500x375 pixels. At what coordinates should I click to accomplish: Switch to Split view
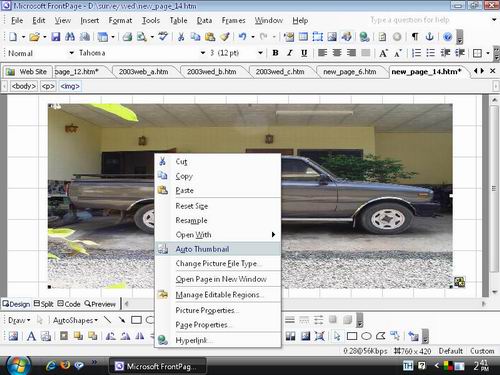43,304
